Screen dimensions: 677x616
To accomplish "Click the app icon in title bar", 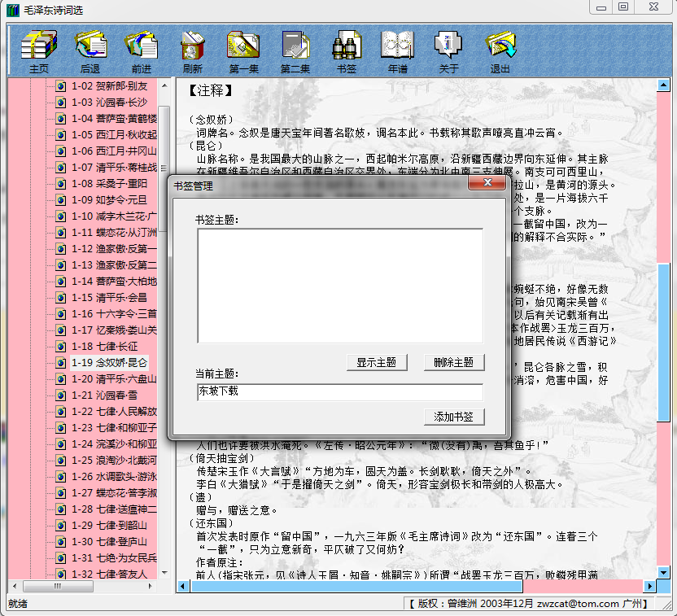I will point(12,10).
